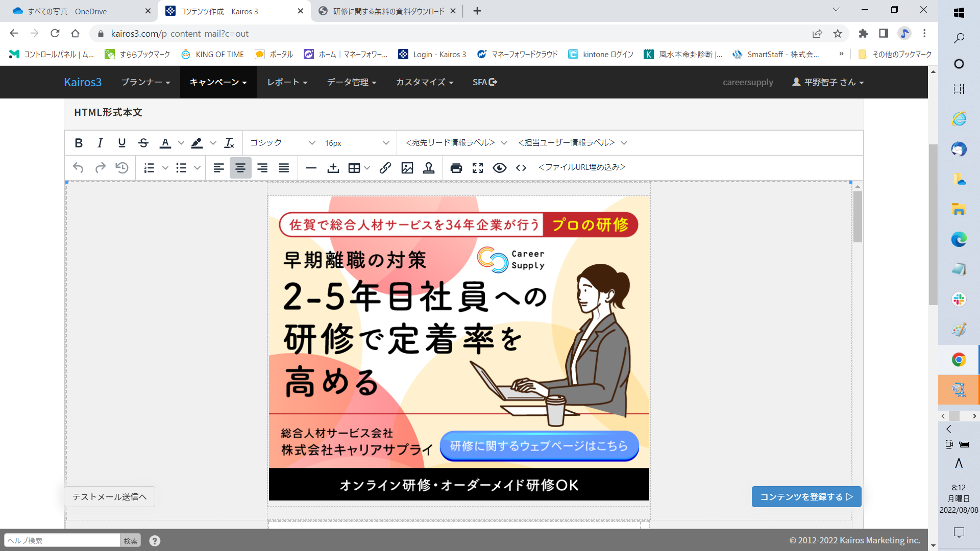Open the SFA link in navbar
Viewport: 980px width, 551px height.
[485, 82]
